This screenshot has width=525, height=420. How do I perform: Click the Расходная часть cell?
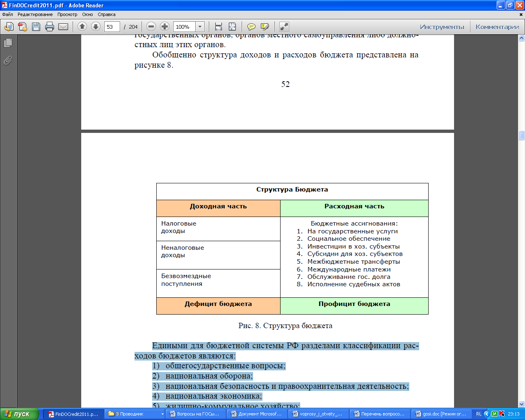[354, 208]
